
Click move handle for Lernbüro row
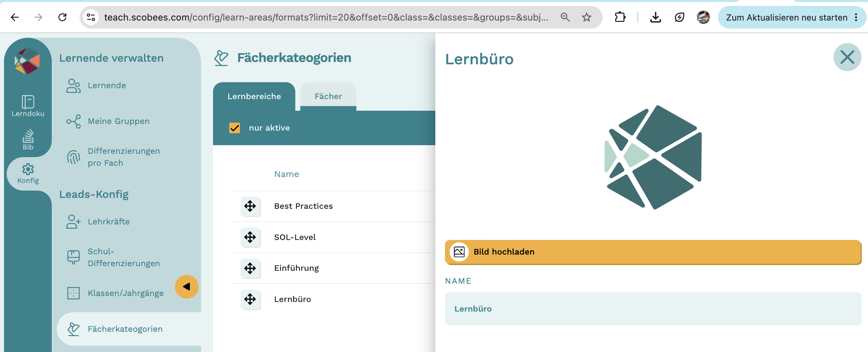tap(250, 299)
